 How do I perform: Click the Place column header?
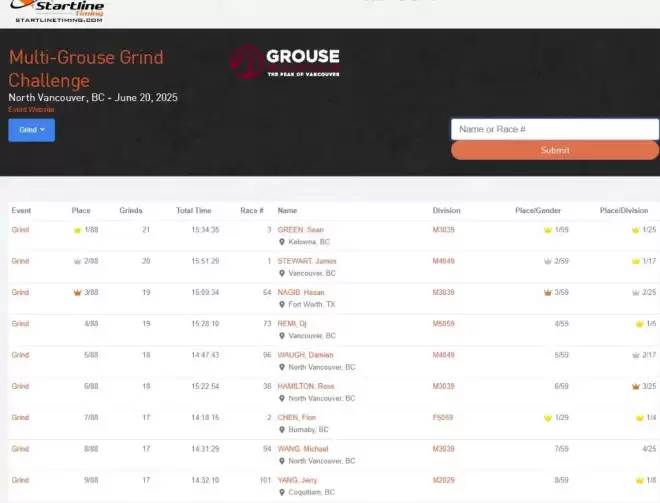[81, 210]
